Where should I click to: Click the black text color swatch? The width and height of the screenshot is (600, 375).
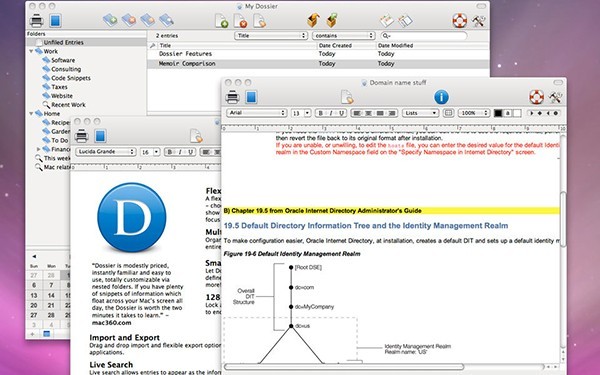[x=498, y=113]
